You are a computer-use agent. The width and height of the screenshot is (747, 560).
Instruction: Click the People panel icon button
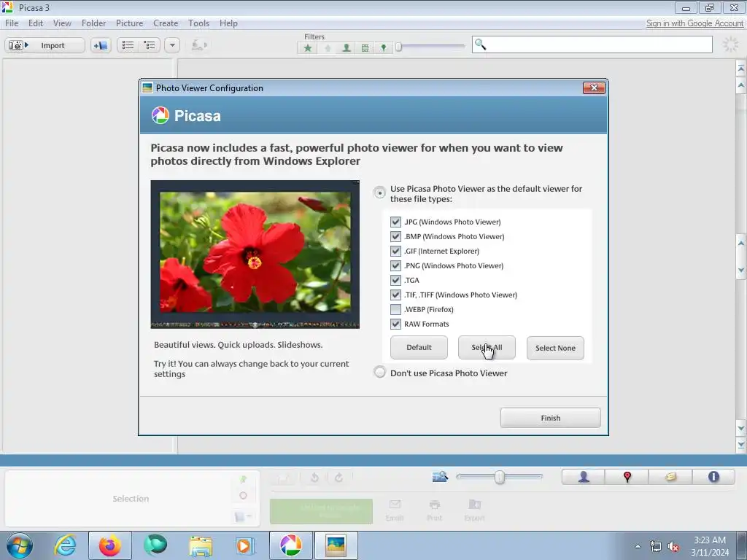click(x=584, y=477)
